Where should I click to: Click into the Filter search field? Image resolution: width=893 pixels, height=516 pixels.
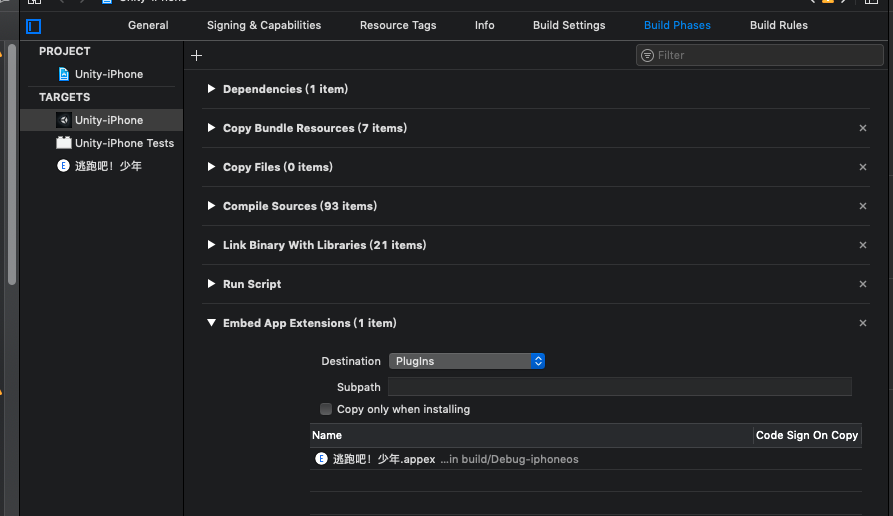pyautogui.click(x=760, y=55)
